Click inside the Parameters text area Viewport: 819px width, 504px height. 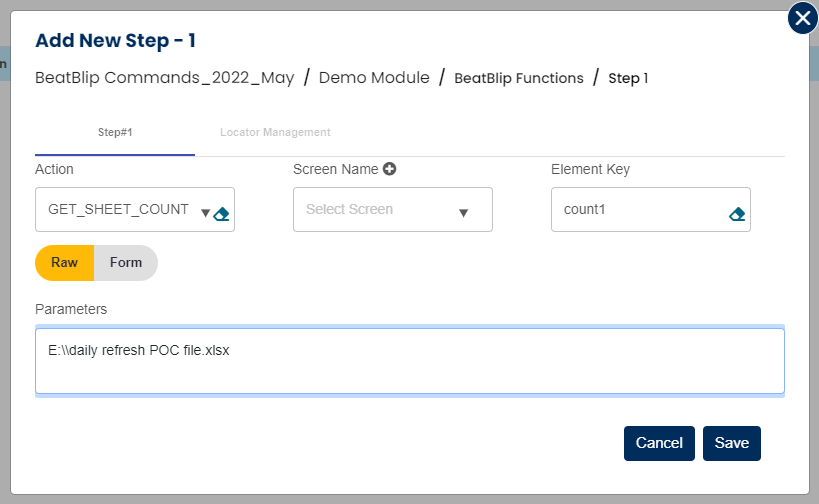click(409, 361)
